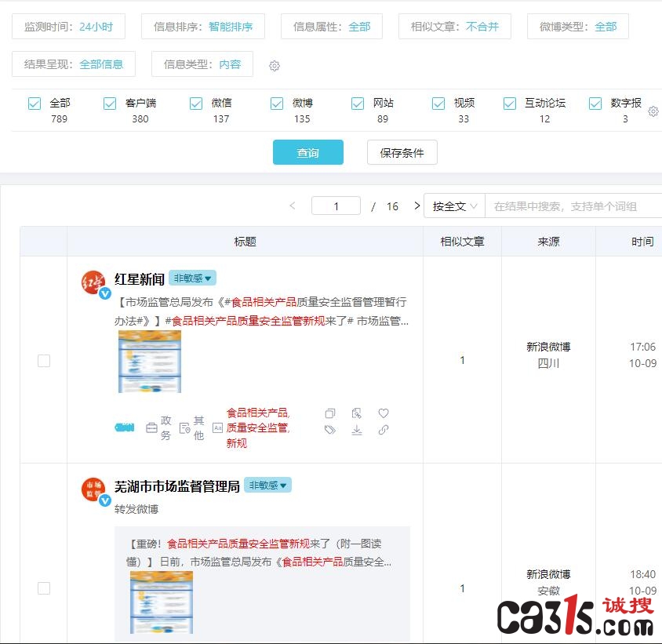Click the 转发微博 text
This screenshot has height=644, width=662.
click(136, 509)
